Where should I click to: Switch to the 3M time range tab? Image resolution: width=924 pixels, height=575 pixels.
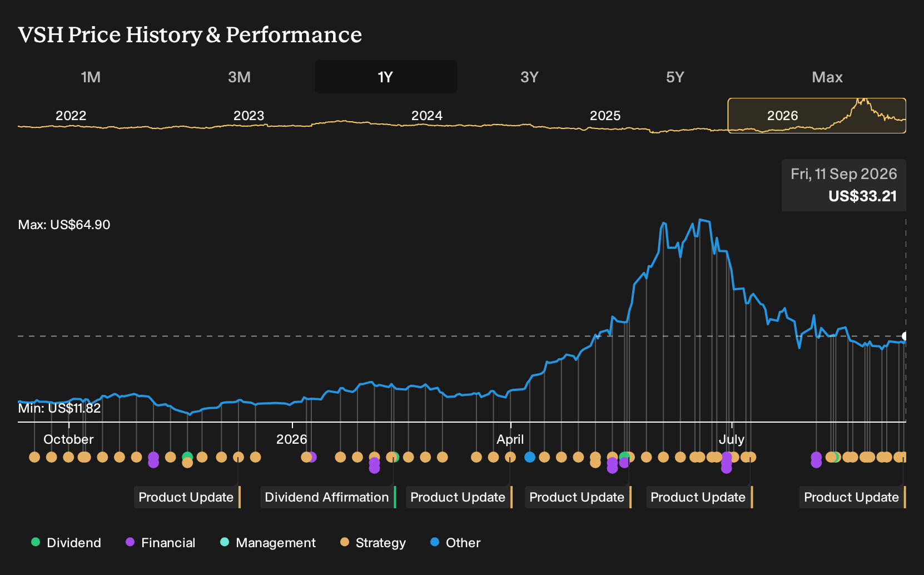click(239, 77)
